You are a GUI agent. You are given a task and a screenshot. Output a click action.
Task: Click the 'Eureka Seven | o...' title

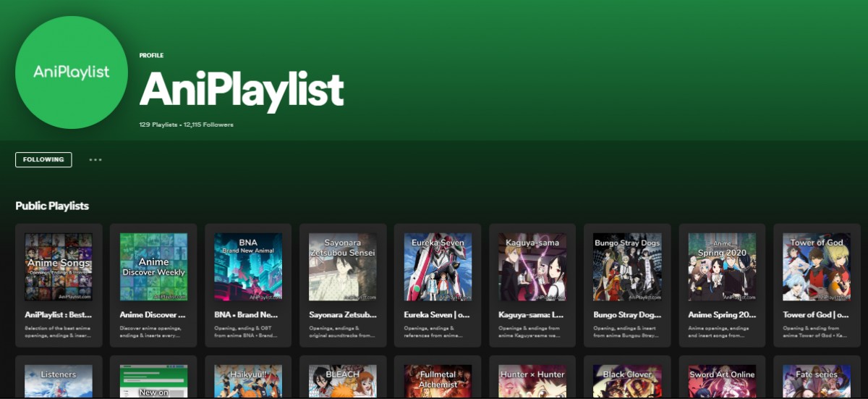point(438,315)
